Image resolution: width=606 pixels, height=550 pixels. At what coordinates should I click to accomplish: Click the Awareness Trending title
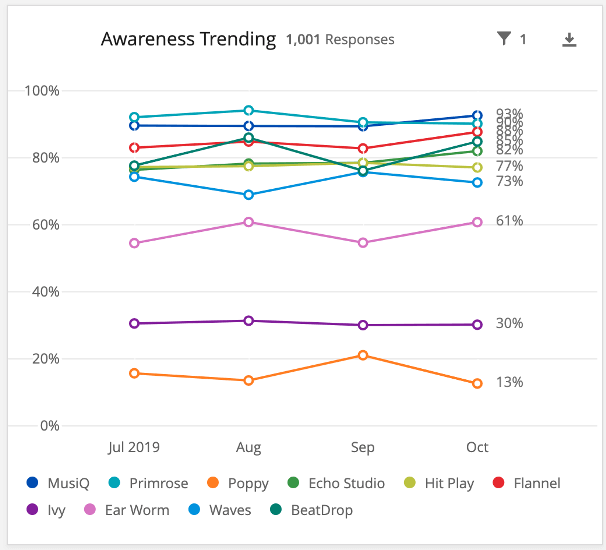tap(188, 39)
